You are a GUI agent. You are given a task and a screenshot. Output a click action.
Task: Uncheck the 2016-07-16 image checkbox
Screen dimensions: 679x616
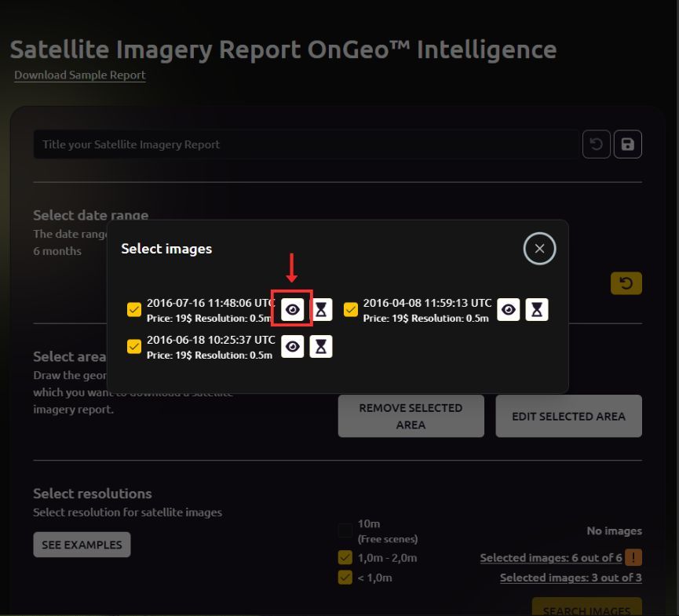coord(134,309)
